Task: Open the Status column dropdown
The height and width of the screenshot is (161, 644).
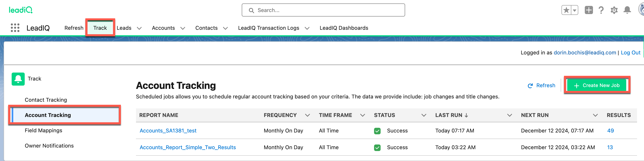Action: click(x=424, y=115)
